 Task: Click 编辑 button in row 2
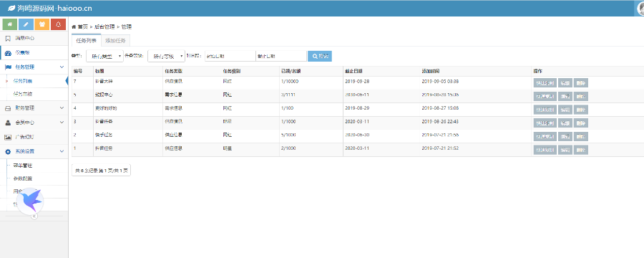tap(565, 136)
